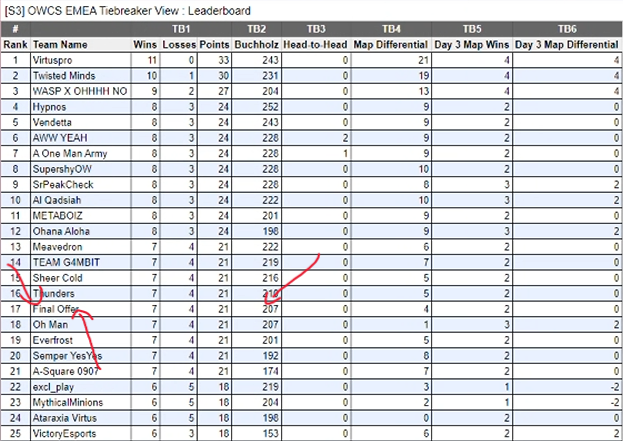Select the Points column header
The image size is (623, 441).
point(215,44)
